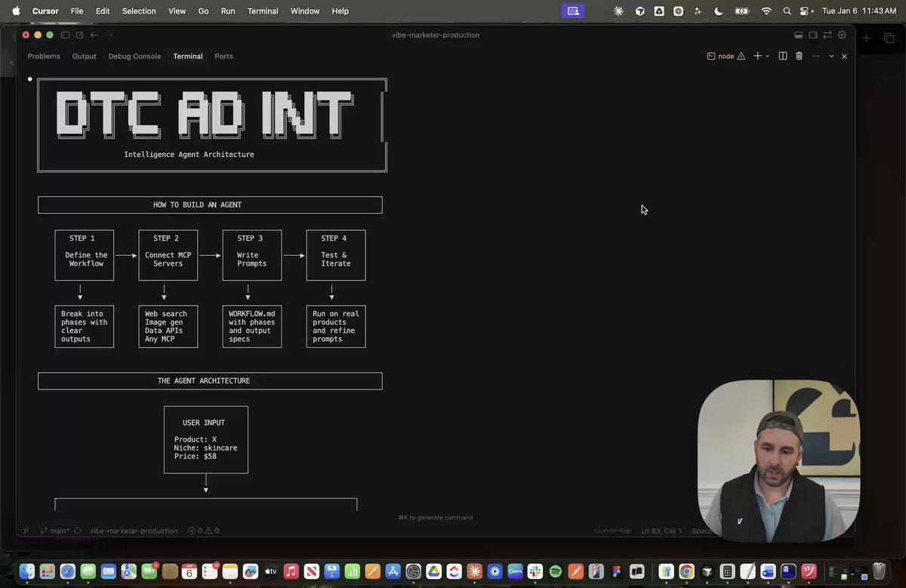Toggle the primary sidebar layout icon
Viewport: 906px width, 588px height.
pos(66,35)
